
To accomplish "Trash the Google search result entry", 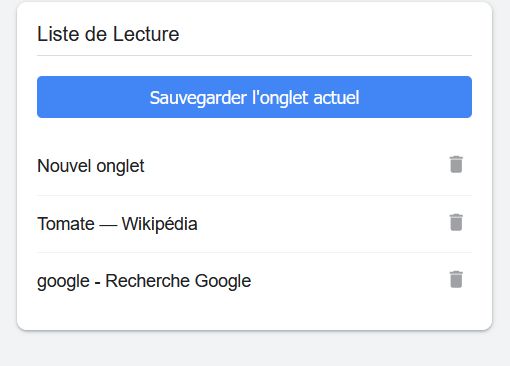I will [456, 279].
